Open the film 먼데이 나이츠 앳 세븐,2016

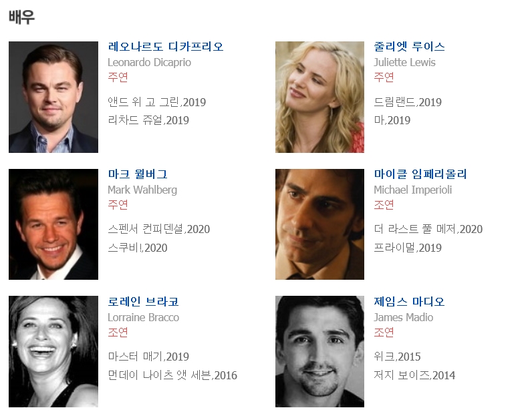coord(172,375)
